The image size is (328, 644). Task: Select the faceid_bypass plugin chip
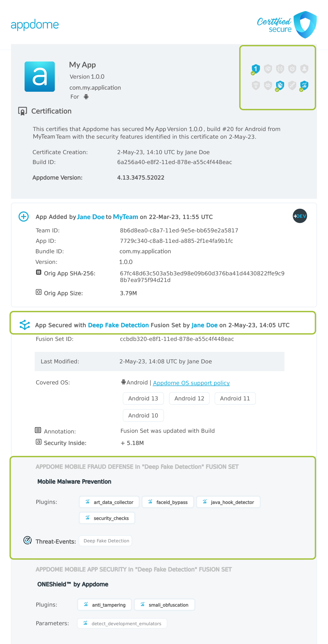[x=168, y=502]
